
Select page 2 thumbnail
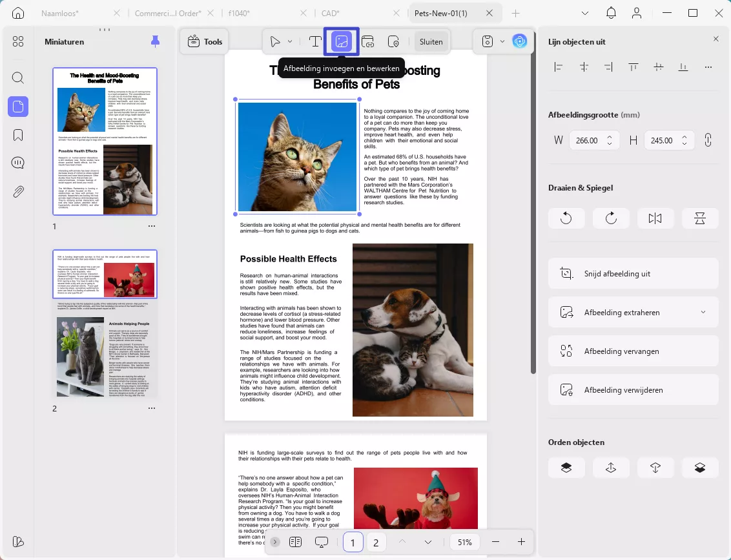tap(105, 324)
